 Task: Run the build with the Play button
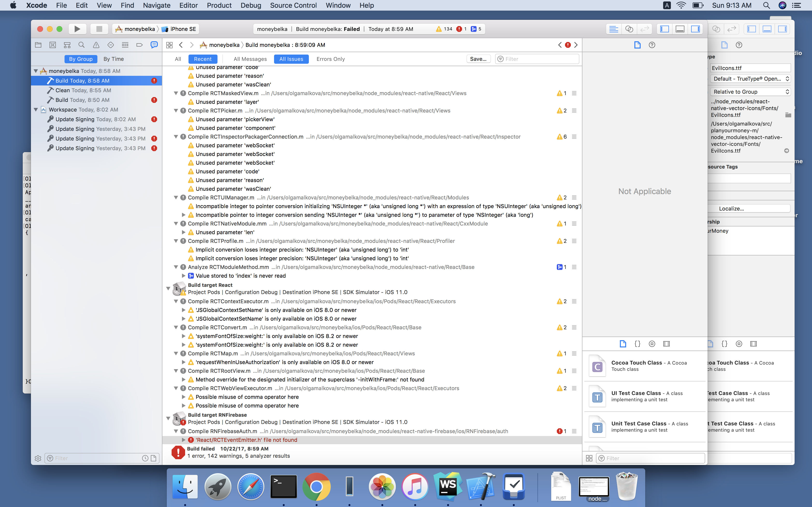click(x=77, y=29)
